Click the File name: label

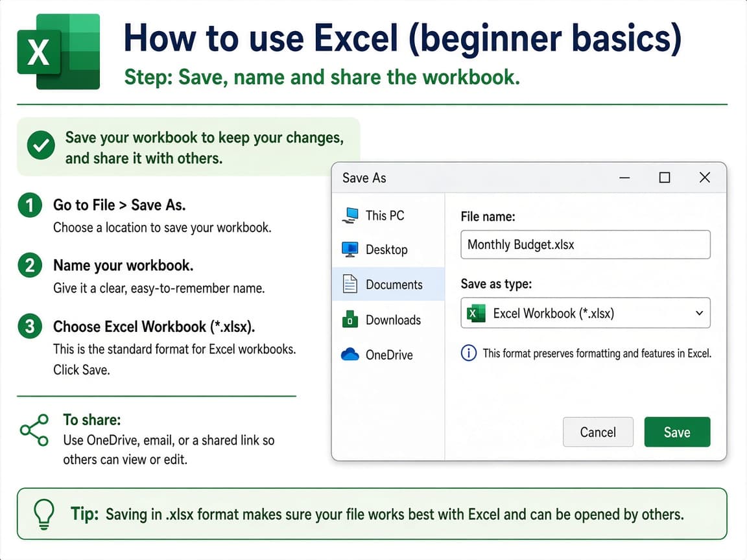click(x=488, y=216)
